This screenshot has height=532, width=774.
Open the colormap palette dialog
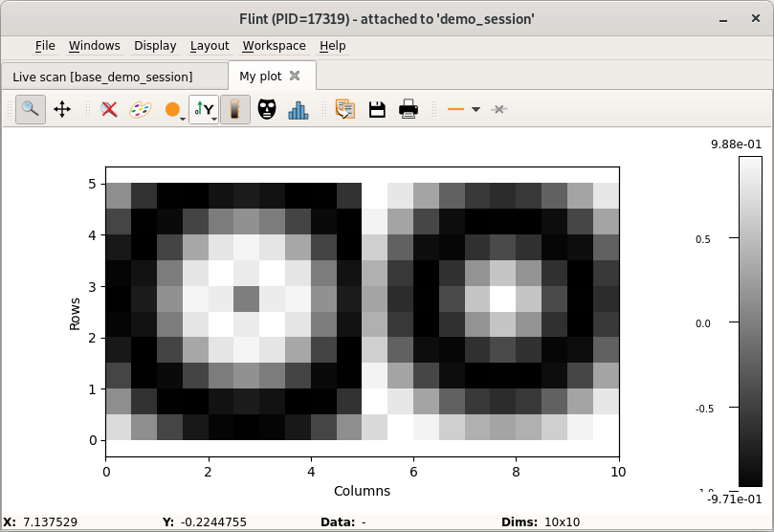pyautogui.click(x=141, y=109)
